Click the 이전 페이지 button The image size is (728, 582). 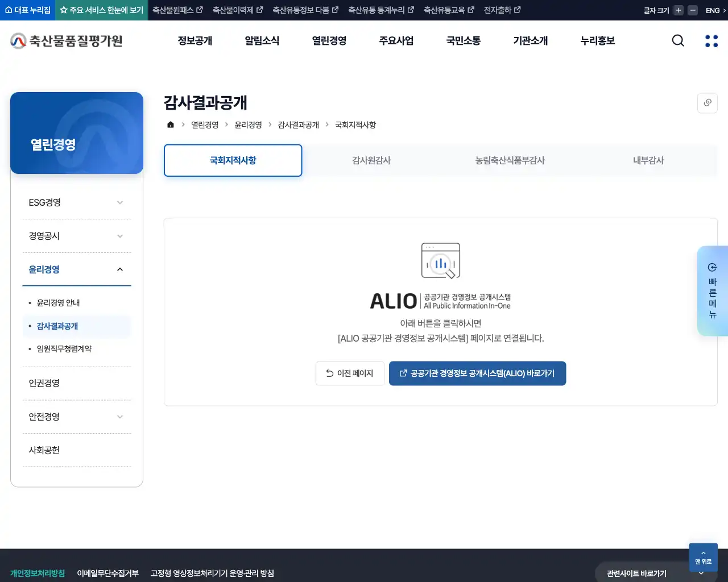(350, 373)
